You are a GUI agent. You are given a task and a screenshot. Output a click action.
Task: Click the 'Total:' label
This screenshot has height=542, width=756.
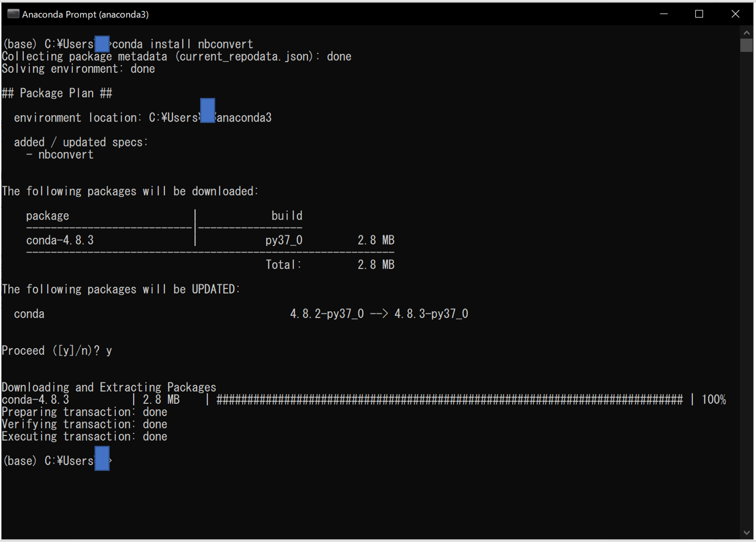pos(283,265)
